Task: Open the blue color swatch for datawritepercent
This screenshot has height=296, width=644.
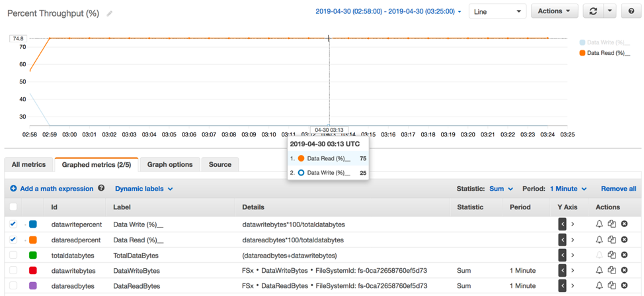Action: tap(33, 224)
